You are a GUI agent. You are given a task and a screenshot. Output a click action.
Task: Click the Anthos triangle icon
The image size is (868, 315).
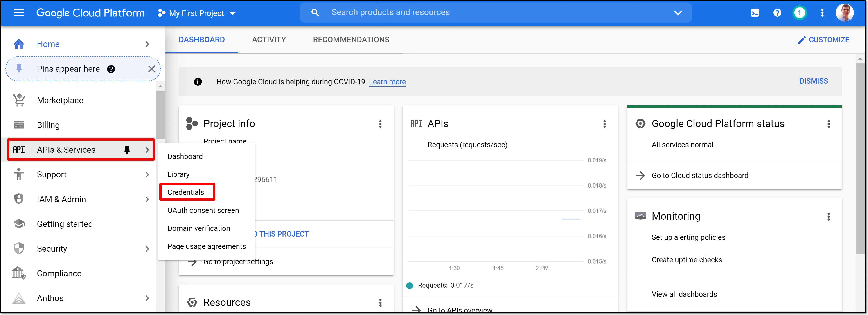[x=19, y=298]
